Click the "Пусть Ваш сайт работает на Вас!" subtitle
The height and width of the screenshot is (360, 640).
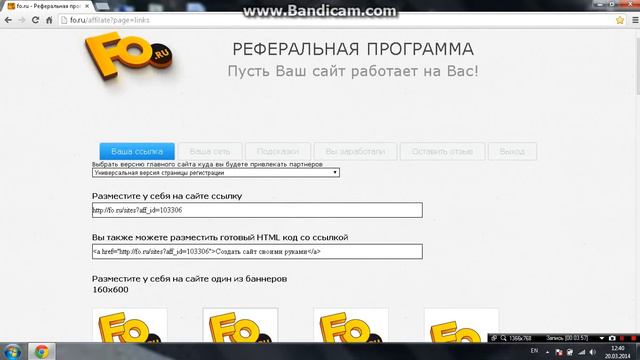(x=353, y=71)
